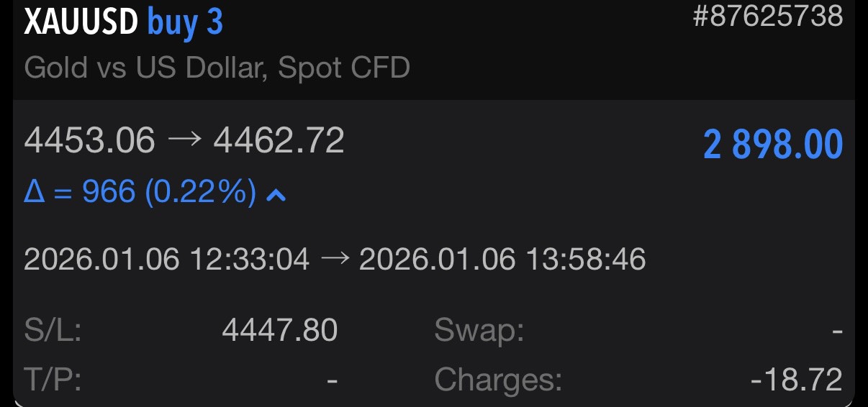Tap the charges value -18.72
The height and width of the screenshot is (407, 868).
796,379
